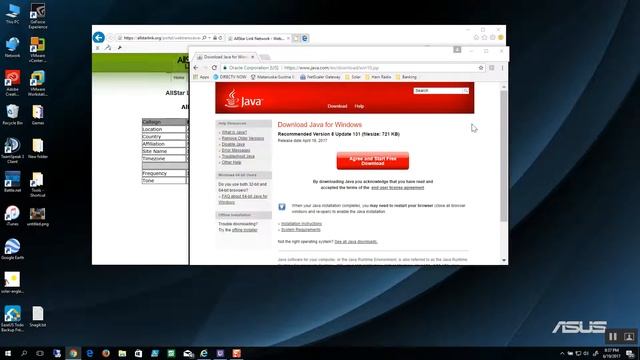The image size is (640, 360).
Task: Click Home tab on AllStar page
Action: [x=179, y=78]
